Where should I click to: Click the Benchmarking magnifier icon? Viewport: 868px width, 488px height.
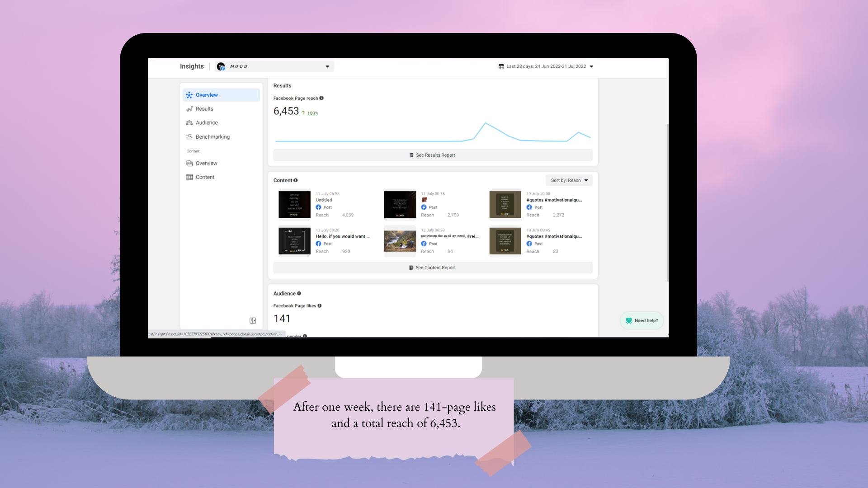(x=189, y=137)
